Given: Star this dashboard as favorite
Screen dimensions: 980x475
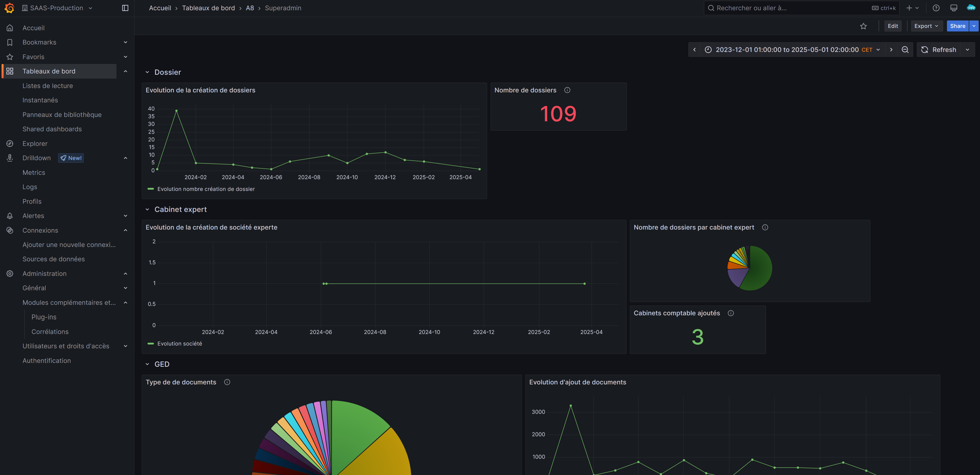Looking at the screenshot, I should (863, 26).
